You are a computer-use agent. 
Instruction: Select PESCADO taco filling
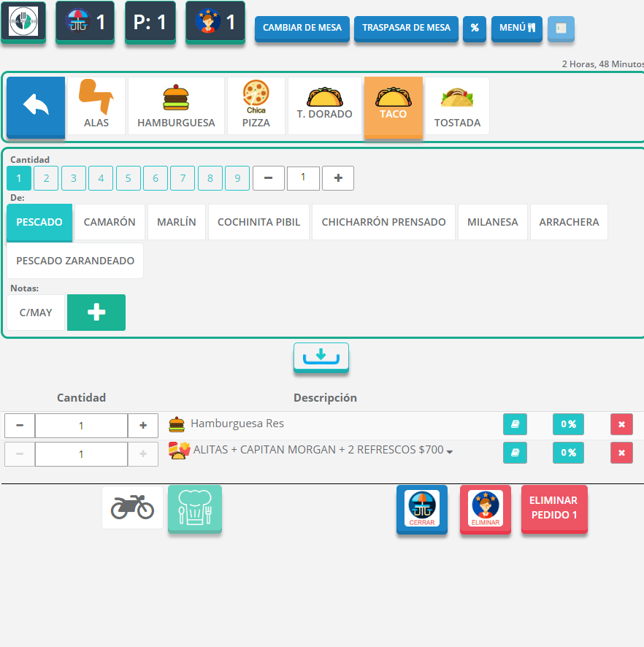coord(39,222)
